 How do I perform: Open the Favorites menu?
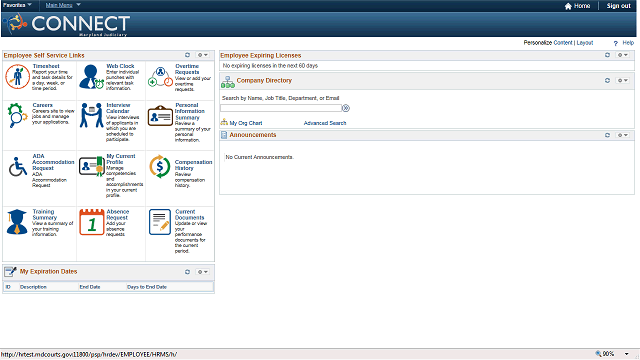click(17, 5)
